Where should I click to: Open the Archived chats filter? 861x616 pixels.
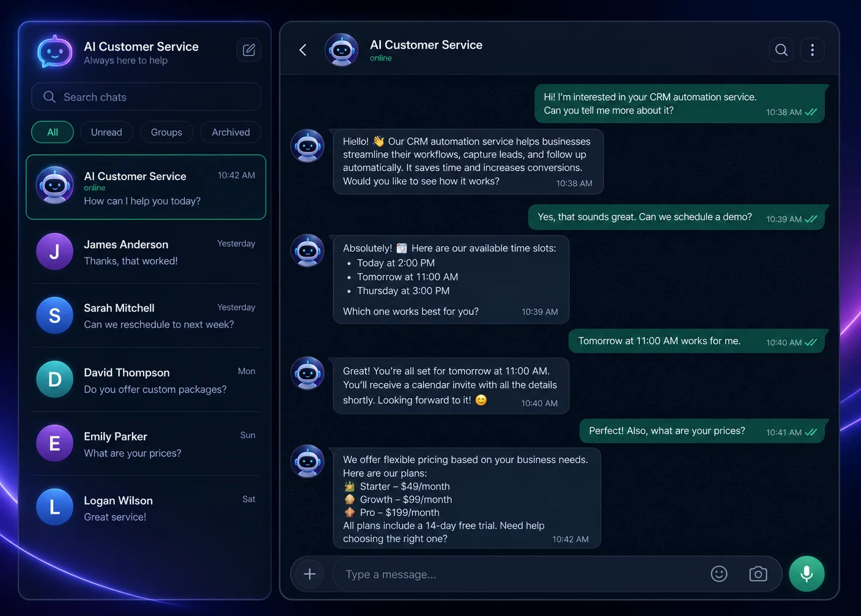[x=231, y=132]
